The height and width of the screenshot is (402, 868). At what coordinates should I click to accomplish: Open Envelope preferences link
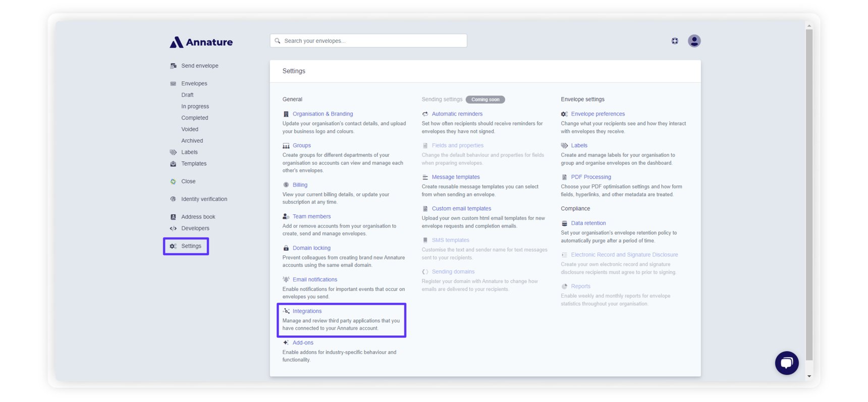pos(598,114)
